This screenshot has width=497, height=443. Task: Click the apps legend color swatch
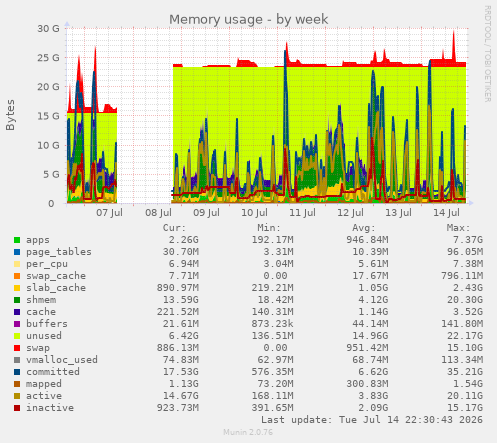coord(17,240)
